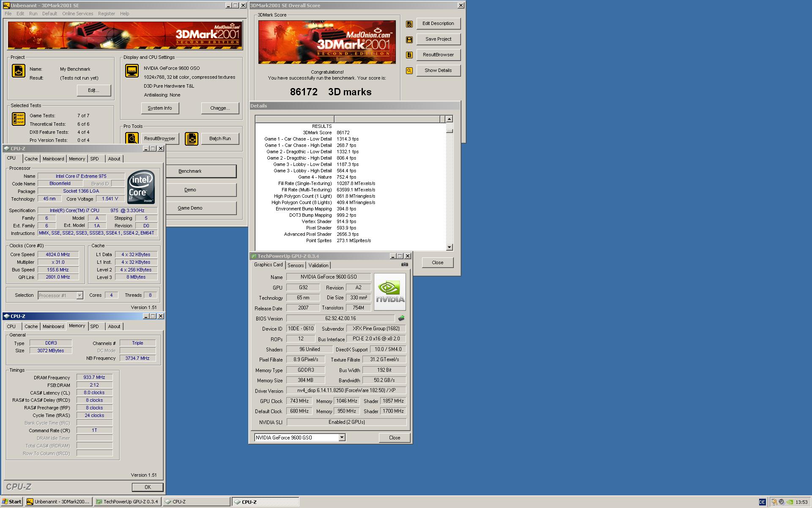Click the System Info button
Screen dimensions: 812x508
point(160,108)
